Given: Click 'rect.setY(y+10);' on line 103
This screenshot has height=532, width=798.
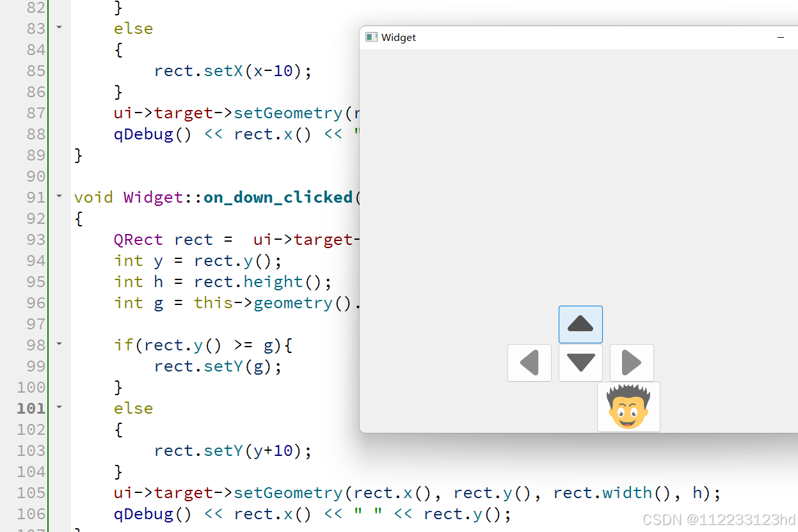Looking at the screenshot, I should 233,450.
